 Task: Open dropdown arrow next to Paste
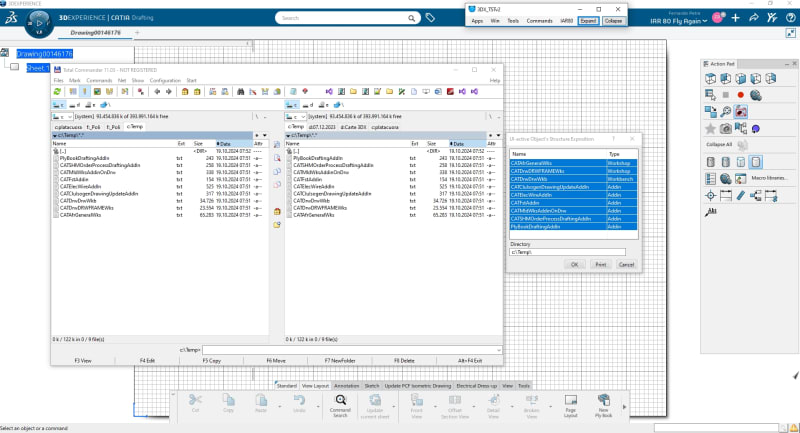tap(280, 406)
